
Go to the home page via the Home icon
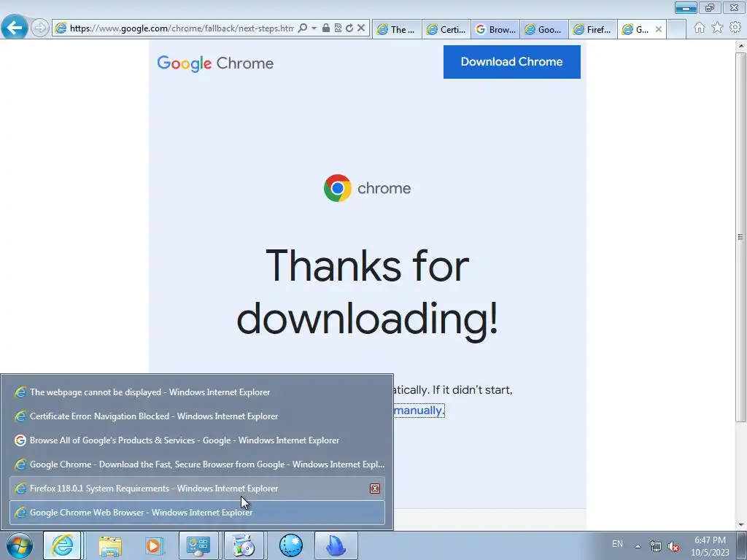pyautogui.click(x=699, y=28)
